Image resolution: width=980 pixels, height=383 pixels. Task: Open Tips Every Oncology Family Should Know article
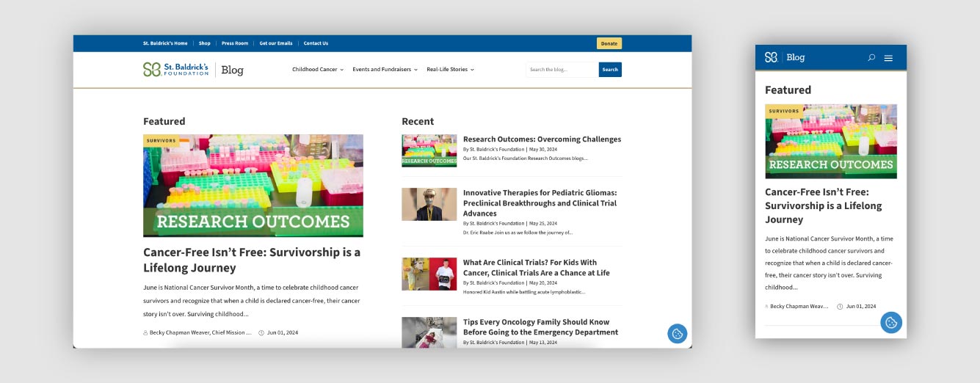(540, 327)
